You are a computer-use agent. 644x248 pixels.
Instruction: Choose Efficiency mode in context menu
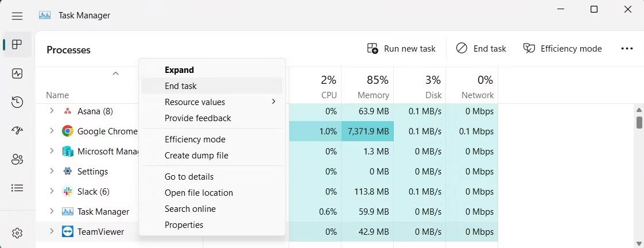pyautogui.click(x=212, y=139)
